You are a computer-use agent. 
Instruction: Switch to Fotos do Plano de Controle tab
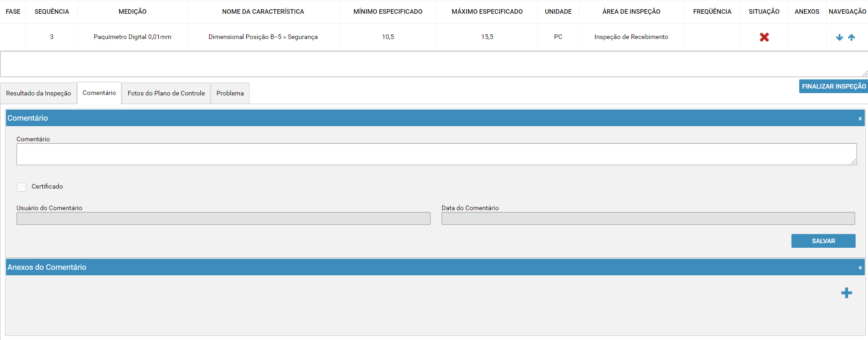(x=166, y=93)
